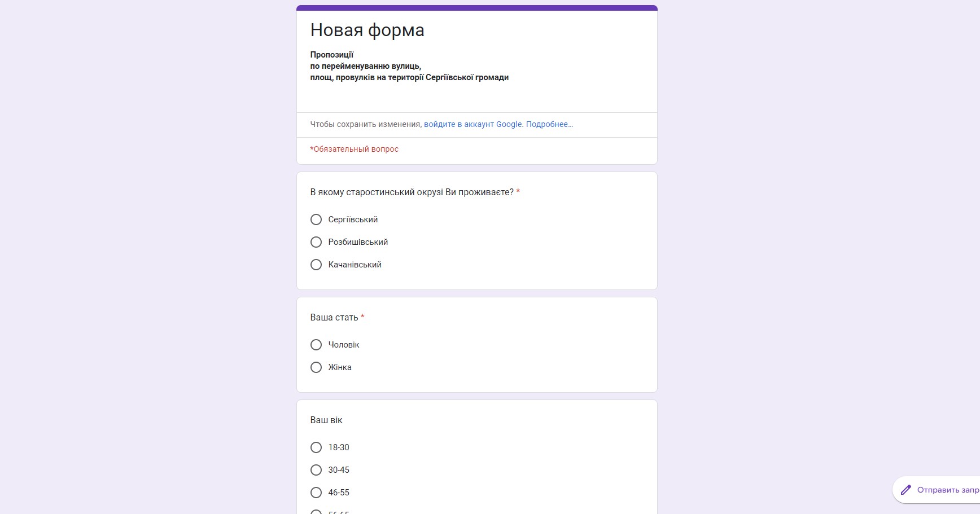Image resolution: width=980 pixels, height=514 pixels.
Task: Select the Розбишівський radio option
Action: (316, 242)
